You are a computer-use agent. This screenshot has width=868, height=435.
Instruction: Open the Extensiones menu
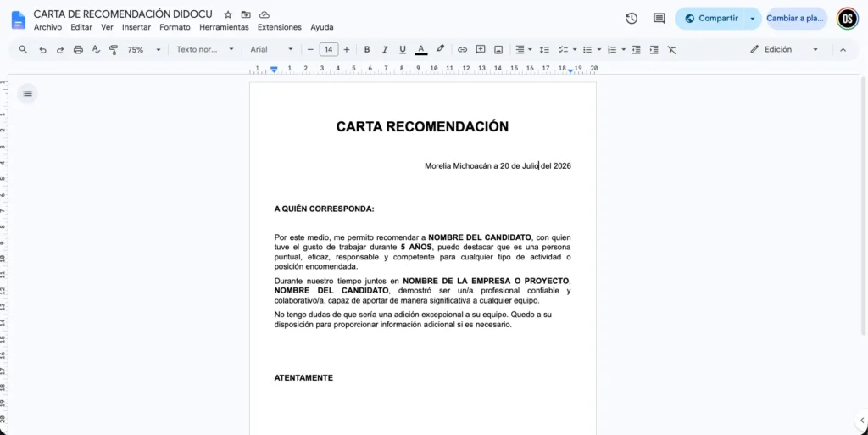tap(280, 27)
